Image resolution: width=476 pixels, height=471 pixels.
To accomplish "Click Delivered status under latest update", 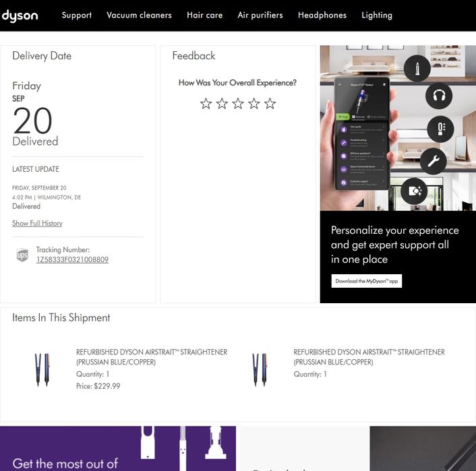I will coord(26,206).
